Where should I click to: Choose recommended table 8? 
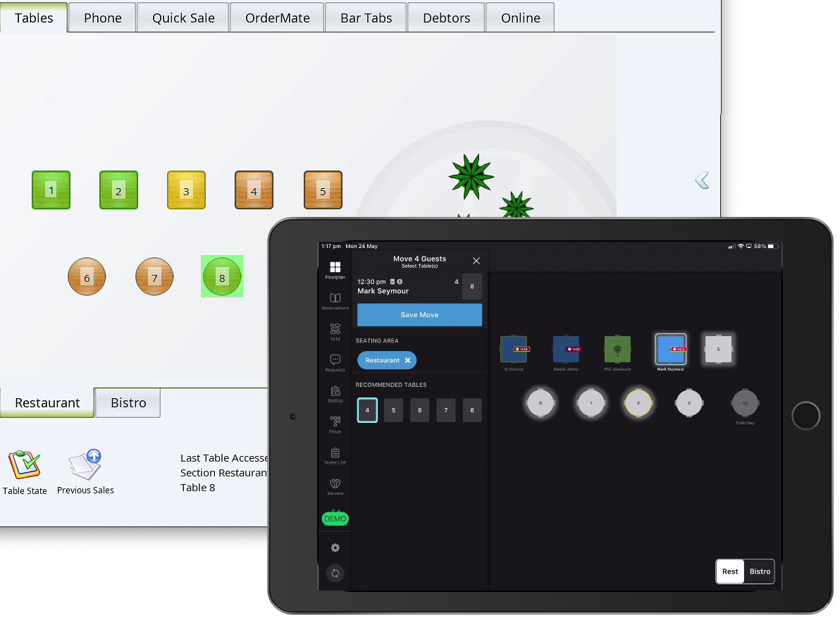[472, 410]
